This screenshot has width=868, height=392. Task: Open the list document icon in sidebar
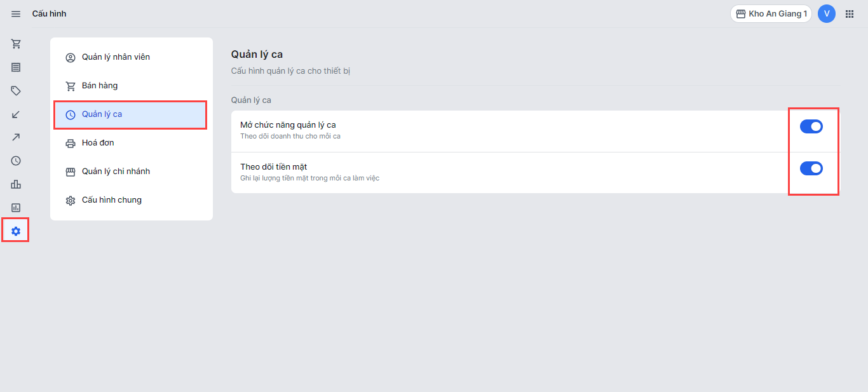pos(16,67)
